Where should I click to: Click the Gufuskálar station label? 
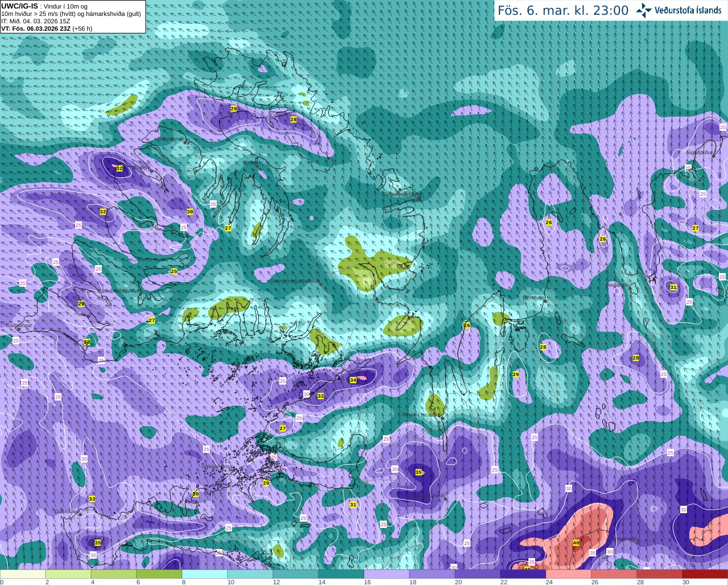66,511
